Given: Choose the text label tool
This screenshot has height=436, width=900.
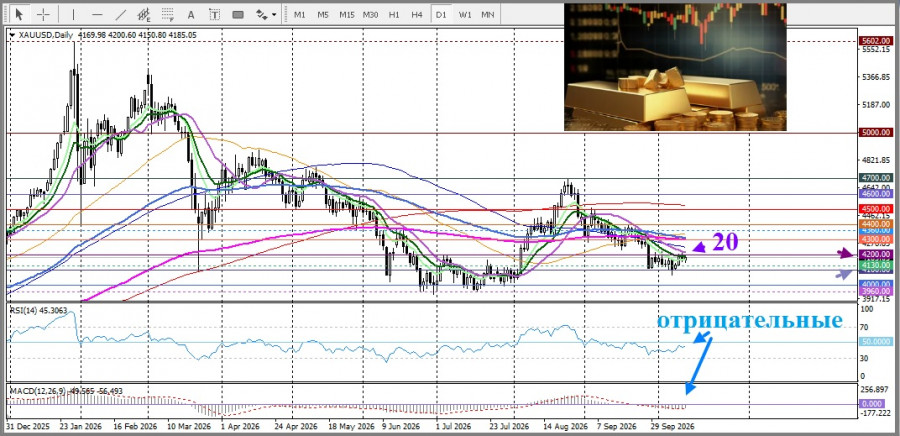Looking at the screenshot, I should click(215, 14).
